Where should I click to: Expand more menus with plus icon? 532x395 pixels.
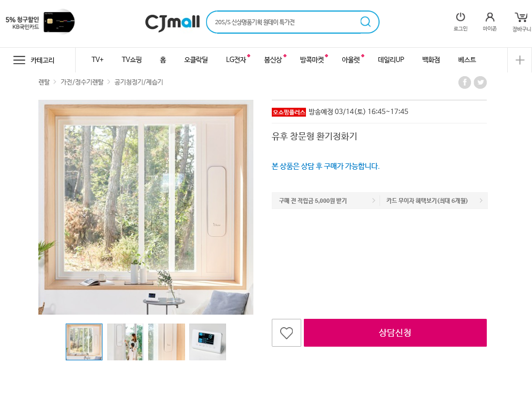(520, 60)
